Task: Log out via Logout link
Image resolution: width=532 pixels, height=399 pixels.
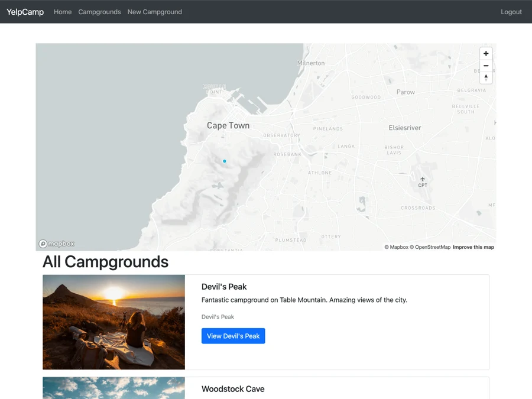Action: (511, 12)
